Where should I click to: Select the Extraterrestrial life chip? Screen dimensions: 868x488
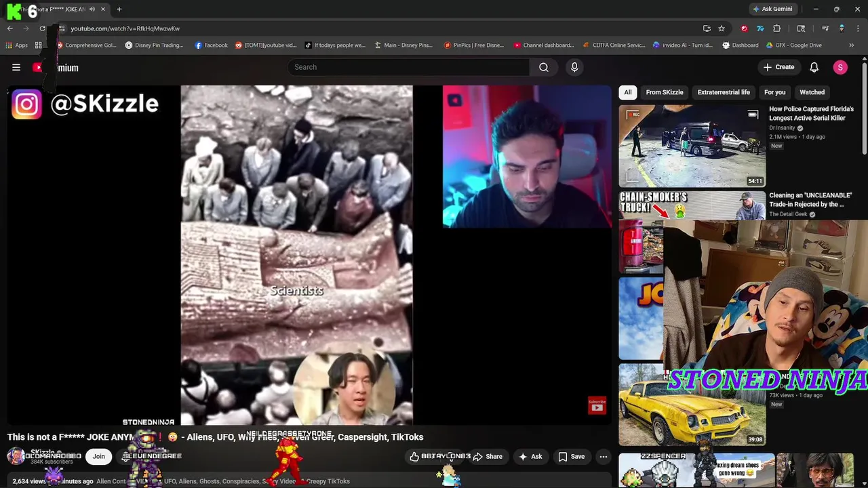coord(724,92)
